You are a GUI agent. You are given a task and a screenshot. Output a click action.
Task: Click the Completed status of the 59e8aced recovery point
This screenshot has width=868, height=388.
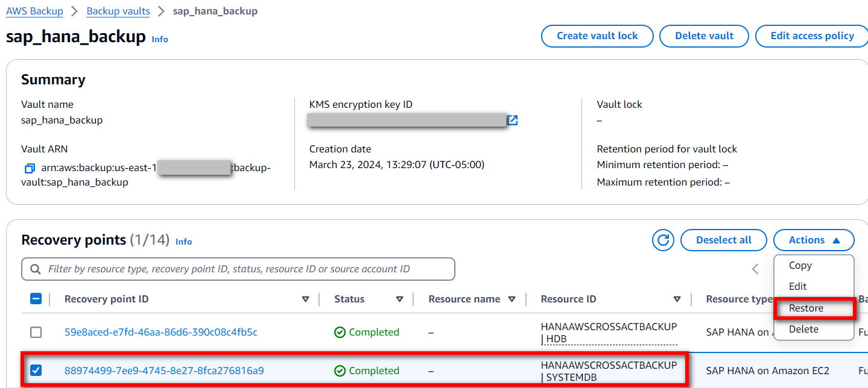coord(367,332)
